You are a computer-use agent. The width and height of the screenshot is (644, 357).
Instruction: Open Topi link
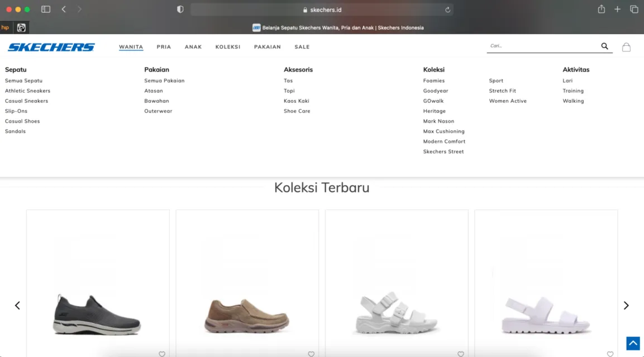click(289, 91)
